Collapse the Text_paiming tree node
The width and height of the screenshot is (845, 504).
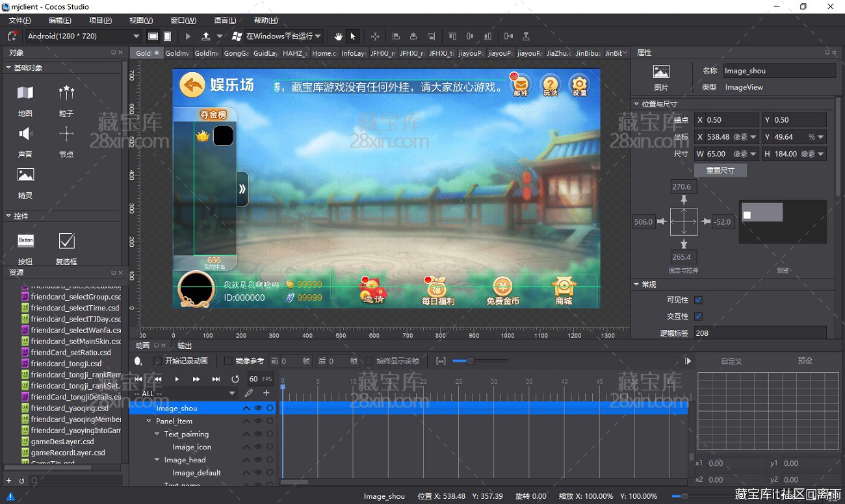(x=157, y=434)
